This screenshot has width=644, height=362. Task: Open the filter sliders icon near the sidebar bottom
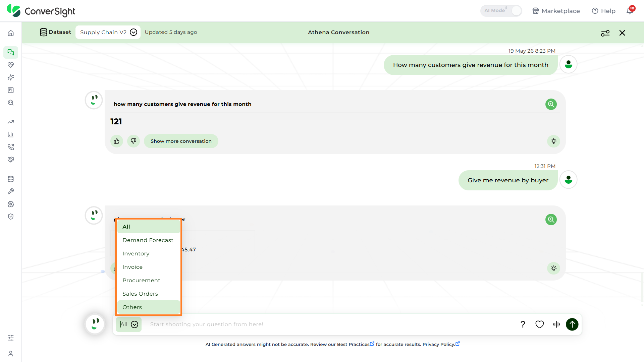[x=11, y=338]
